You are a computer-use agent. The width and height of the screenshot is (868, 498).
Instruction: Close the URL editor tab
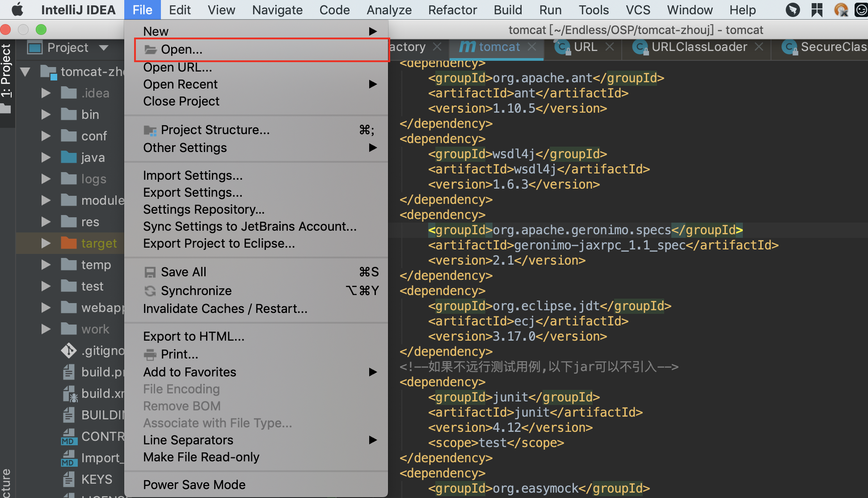[x=610, y=47]
